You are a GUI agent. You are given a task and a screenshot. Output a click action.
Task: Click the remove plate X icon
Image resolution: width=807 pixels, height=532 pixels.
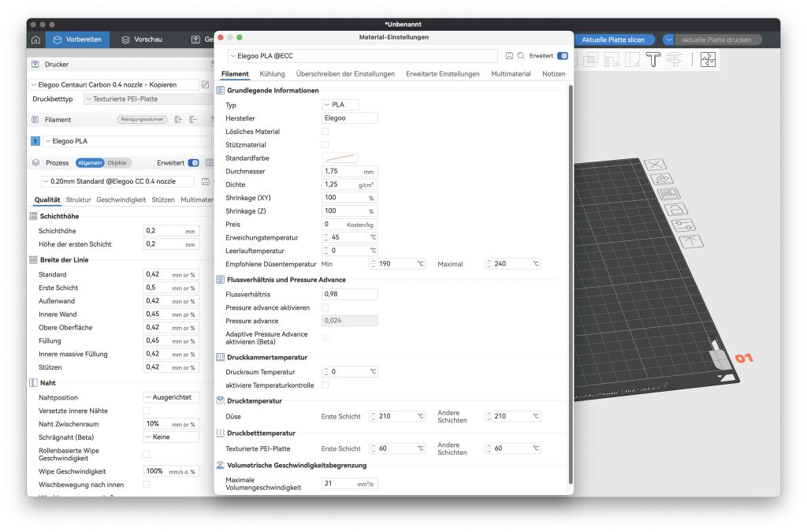click(655, 165)
